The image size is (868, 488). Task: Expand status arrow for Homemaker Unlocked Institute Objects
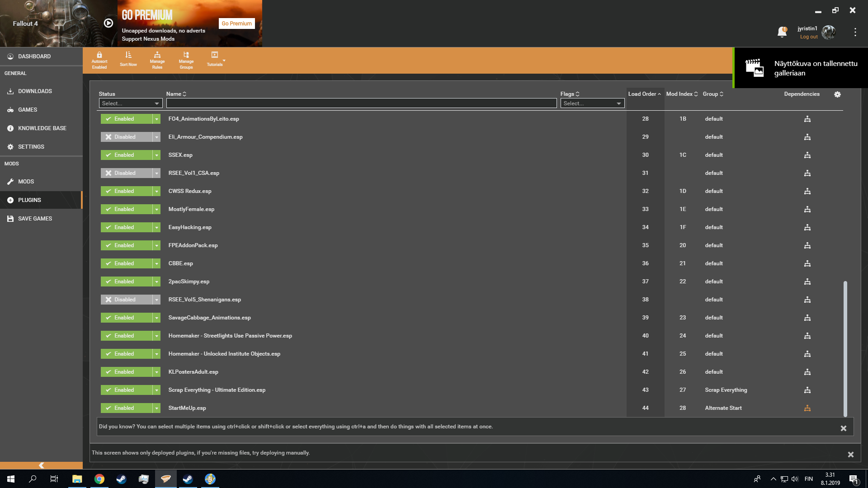click(157, 354)
